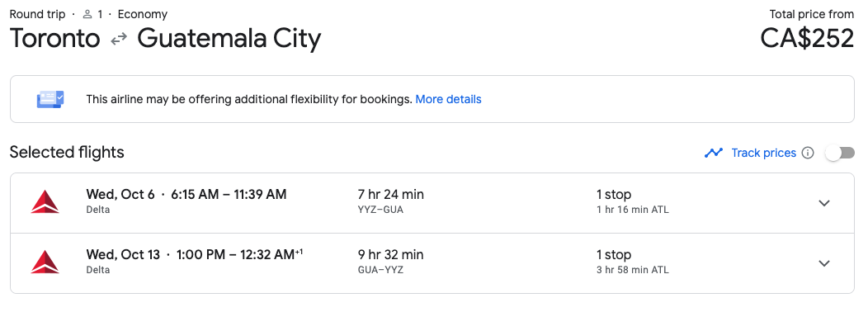Click the YYZ–GUA route duration
The image size is (868, 312).
click(391, 201)
